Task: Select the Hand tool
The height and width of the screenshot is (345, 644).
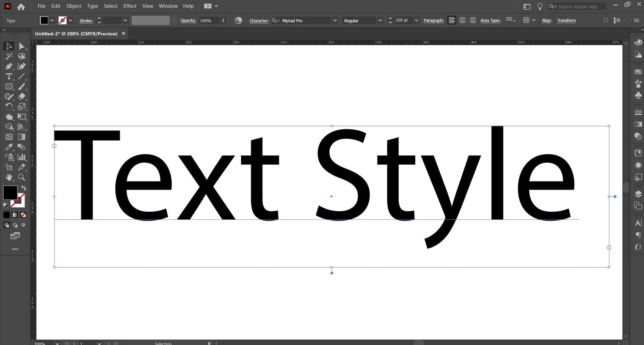Action: 9,177
